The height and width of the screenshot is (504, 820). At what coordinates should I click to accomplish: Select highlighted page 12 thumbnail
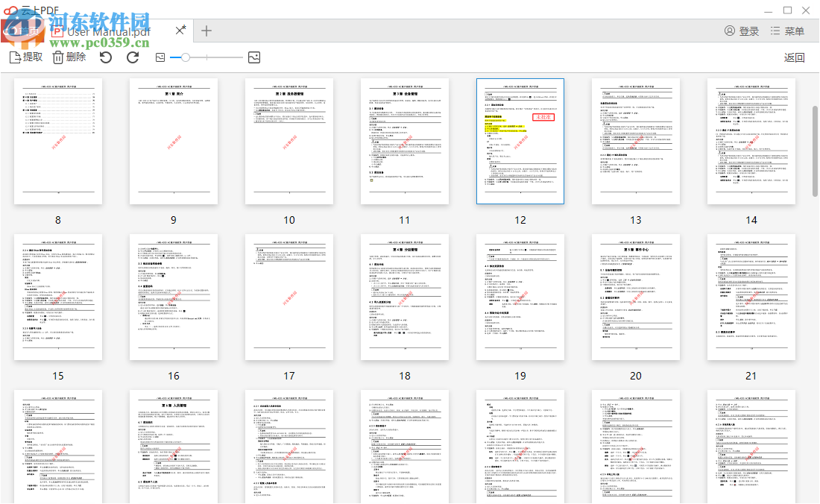pyautogui.click(x=520, y=141)
